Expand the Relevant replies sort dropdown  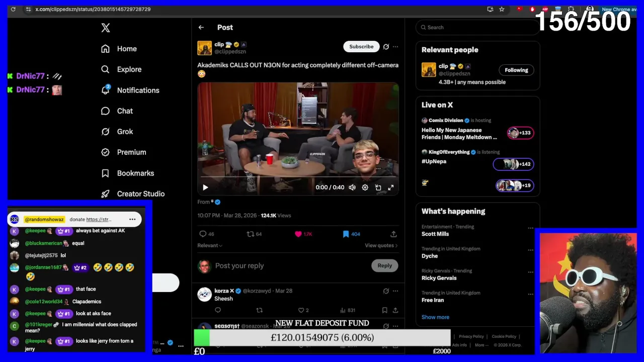210,245
